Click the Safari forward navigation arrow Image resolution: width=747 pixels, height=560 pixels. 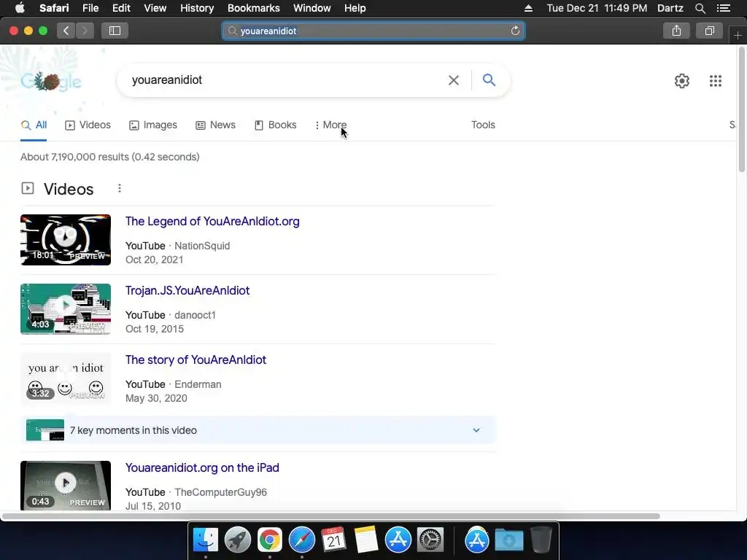(85, 31)
